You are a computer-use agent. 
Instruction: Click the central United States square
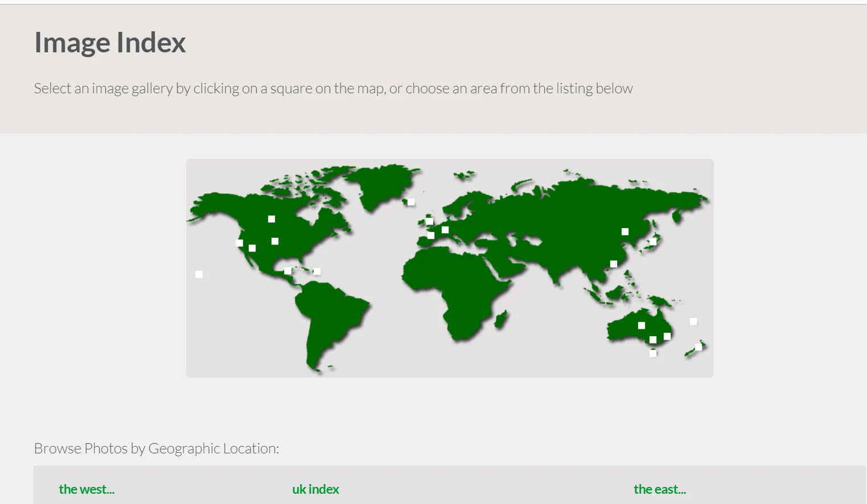275,241
